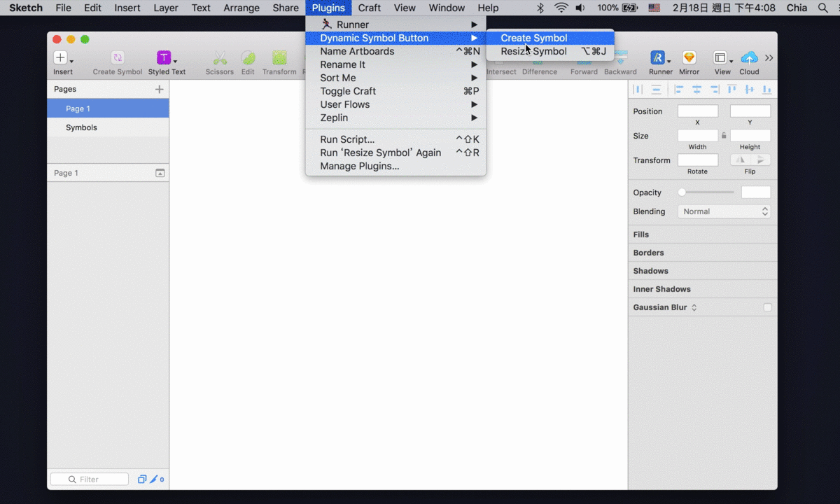Align layers to left edge

pos(679,90)
